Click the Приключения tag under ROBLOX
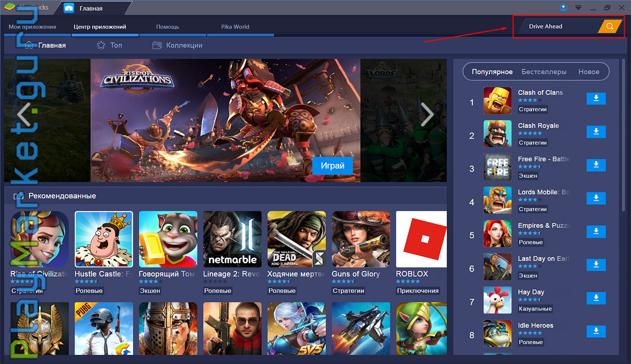Viewport: 631px width, 364px height. [x=418, y=291]
